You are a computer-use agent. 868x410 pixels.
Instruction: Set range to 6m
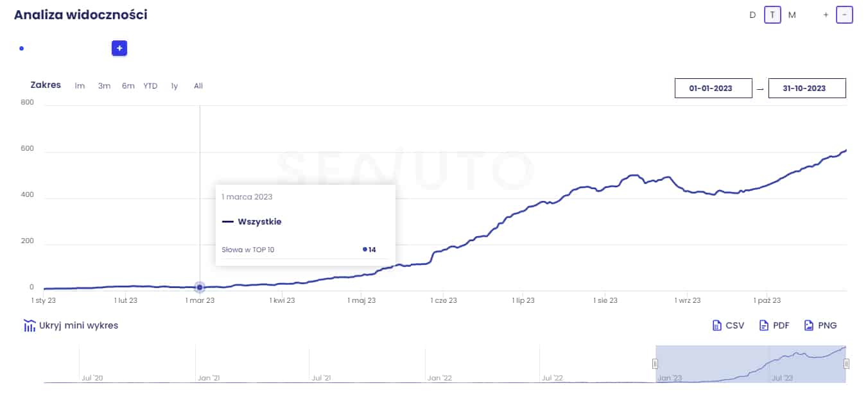(x=128, y=86)
